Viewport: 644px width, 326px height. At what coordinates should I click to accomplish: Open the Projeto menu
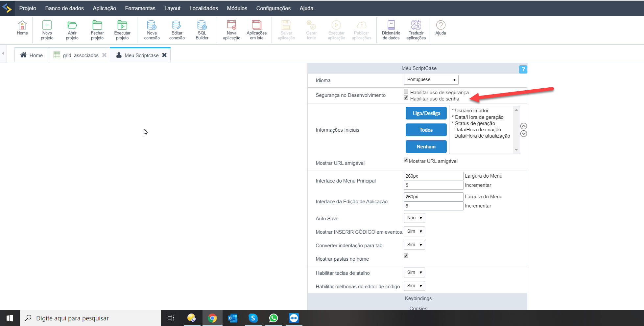pos(28,8)
